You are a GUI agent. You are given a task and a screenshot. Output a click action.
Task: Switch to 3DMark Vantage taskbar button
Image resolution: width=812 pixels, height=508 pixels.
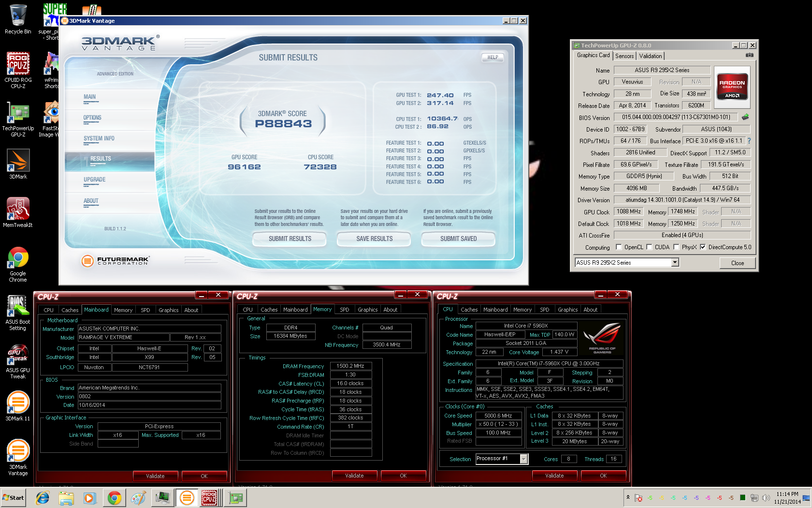click(187, 497)
